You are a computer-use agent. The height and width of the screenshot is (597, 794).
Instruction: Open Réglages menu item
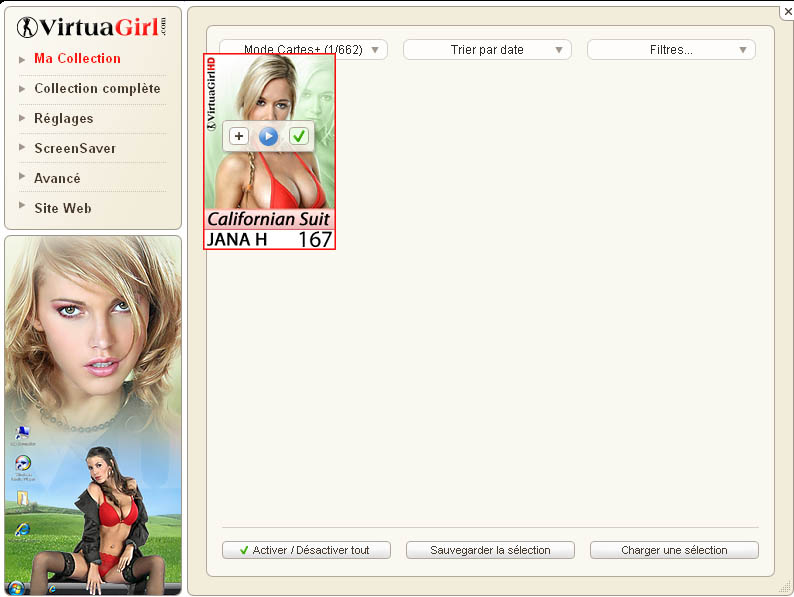click(64, 118)
